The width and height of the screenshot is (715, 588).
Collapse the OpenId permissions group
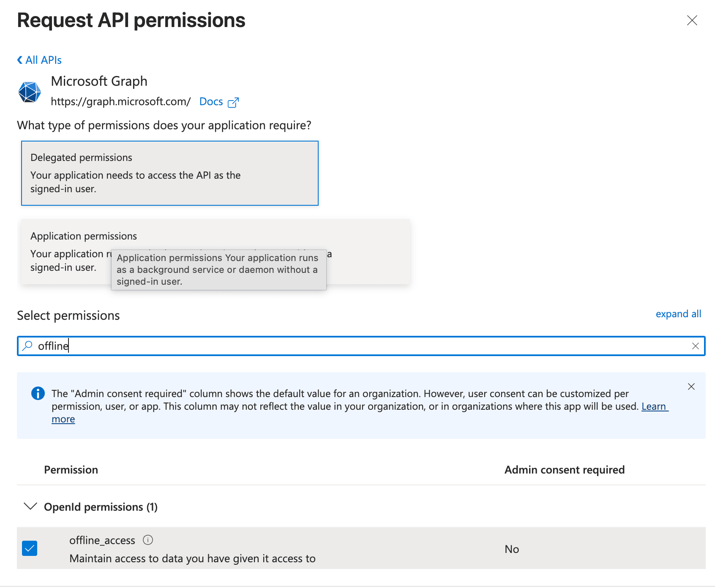30,506
